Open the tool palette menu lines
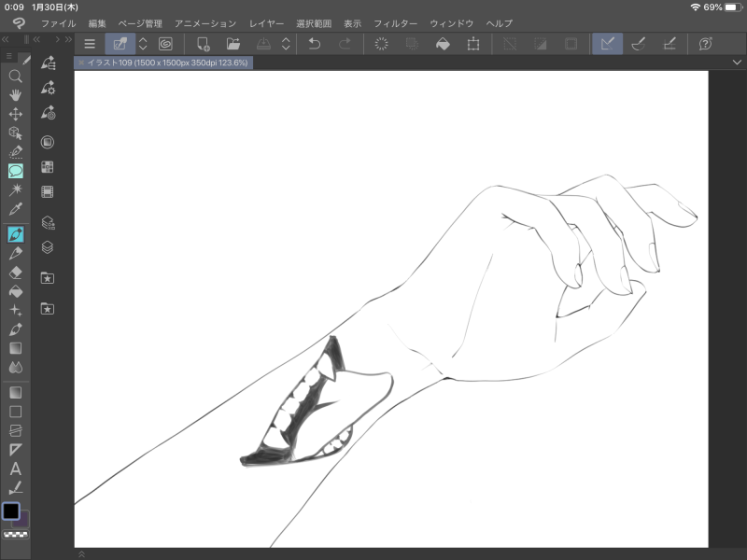This screenshot has width=747, height=560. pyautogui.click(x=8, y=56)
